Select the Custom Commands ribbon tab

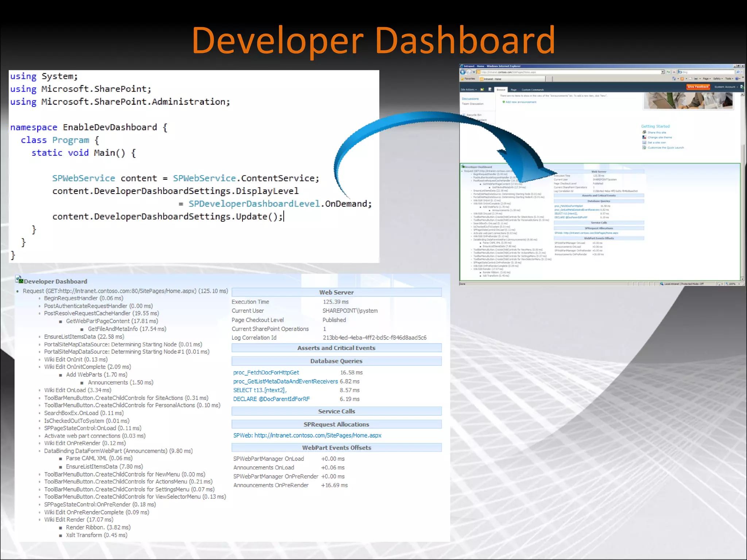coord(533,90)
